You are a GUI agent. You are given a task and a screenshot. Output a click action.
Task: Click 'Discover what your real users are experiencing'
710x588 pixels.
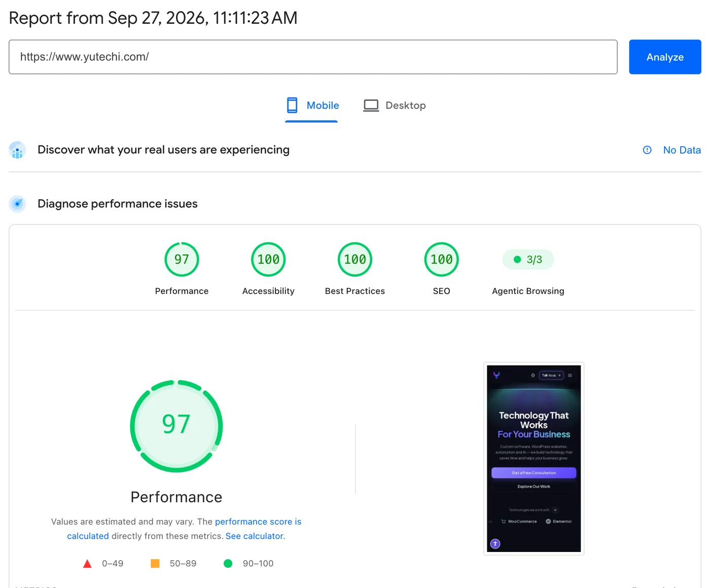(163, 150)
